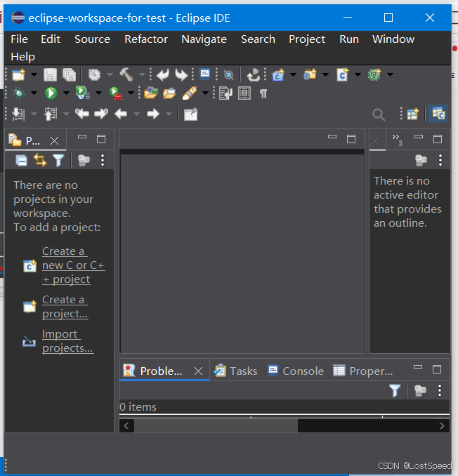Screen dimensions: 458x476
Task: Click the Open Perspective icon
Action: pos(413,114)
